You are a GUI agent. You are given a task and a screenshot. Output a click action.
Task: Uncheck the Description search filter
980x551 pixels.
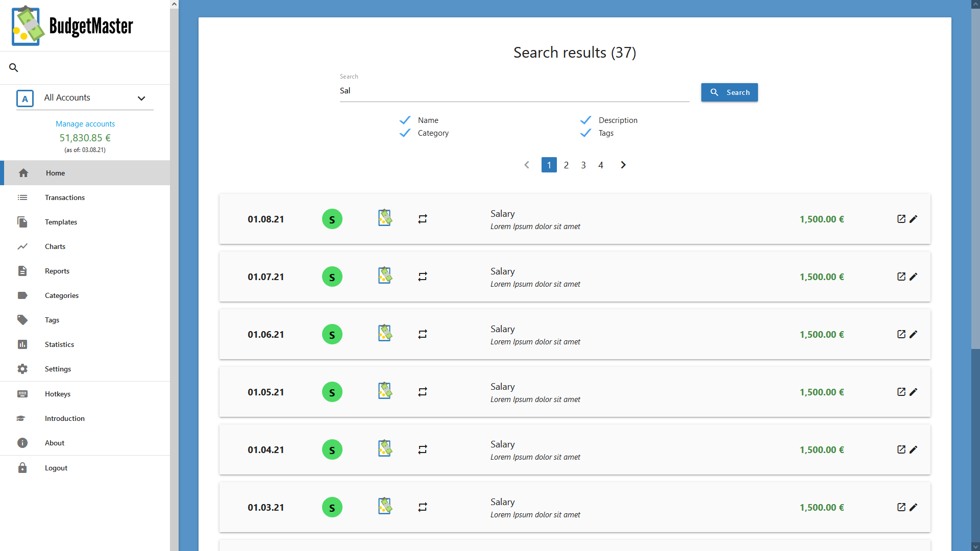(x=586, y=120)
